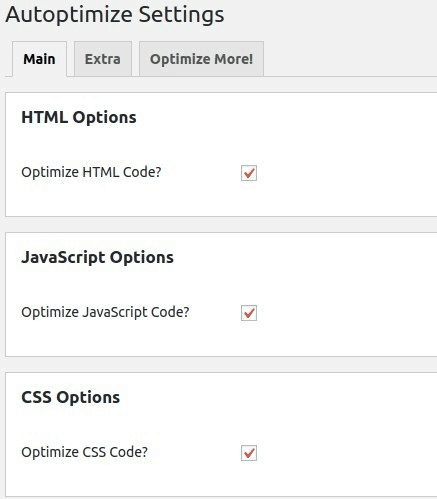The width and height of the screenshot is (437, 499).
Task: Click the word Autoptimize in the page title
Action: pos(69,15)
